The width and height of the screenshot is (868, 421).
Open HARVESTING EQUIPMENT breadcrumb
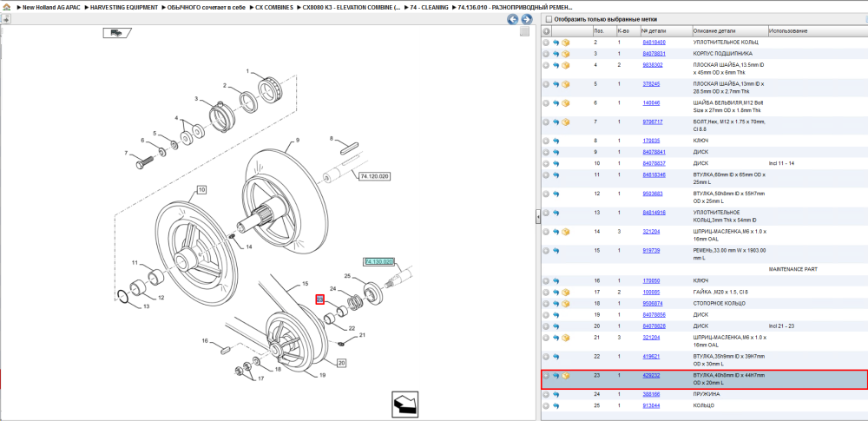[124, 8]
